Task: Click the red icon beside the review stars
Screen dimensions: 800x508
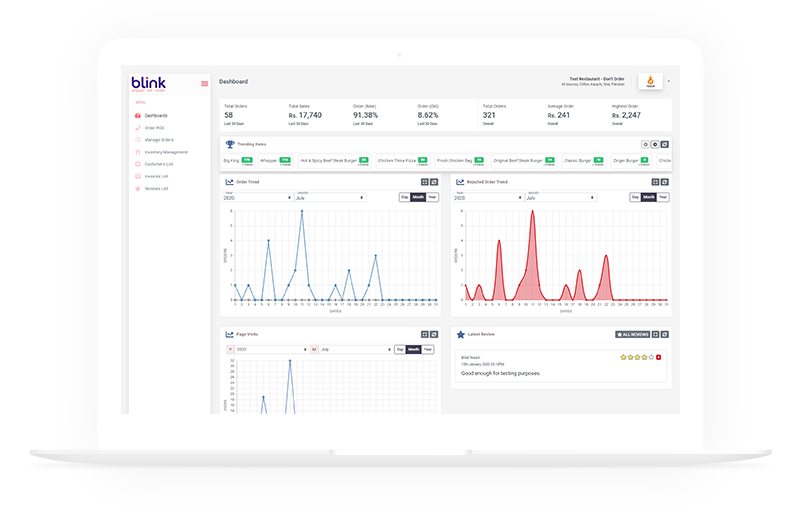Action: click(658, 357)
